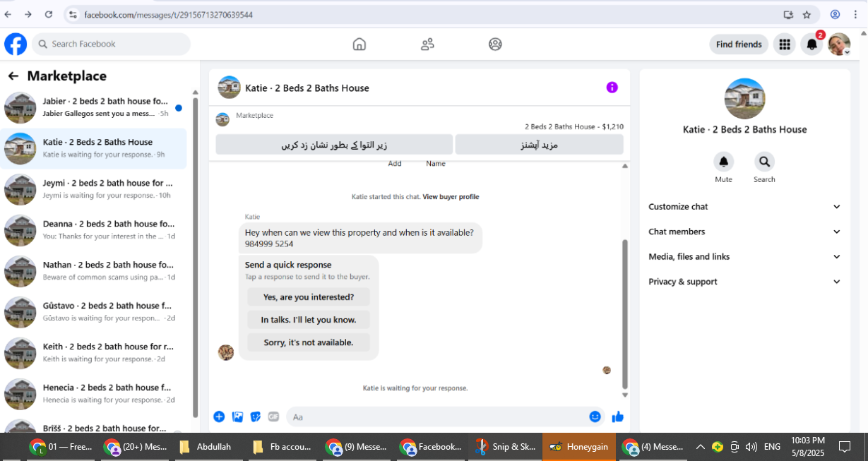Open Jabier 2 beds 2 bath conversation
The height and width of the screenshot is (461, 868).
click(94, 107)
